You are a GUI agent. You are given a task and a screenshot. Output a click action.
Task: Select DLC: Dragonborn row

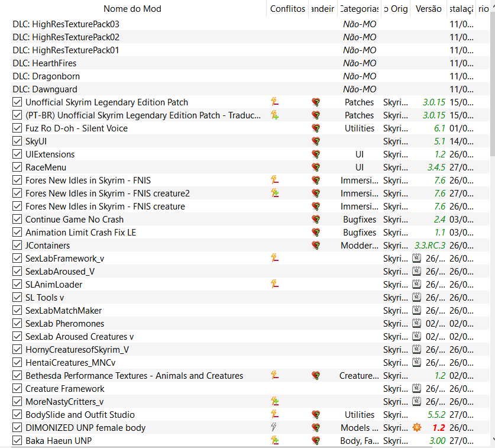tap(250, 76)
